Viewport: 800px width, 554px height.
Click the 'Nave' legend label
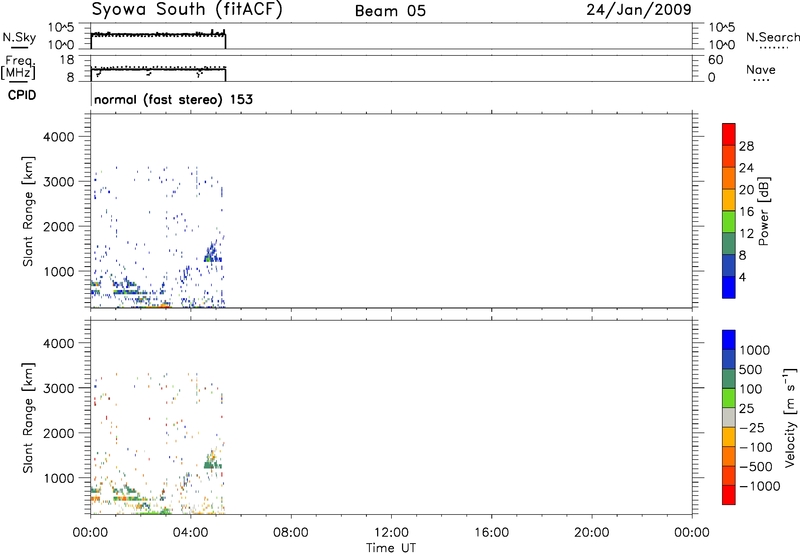(761, 70)
